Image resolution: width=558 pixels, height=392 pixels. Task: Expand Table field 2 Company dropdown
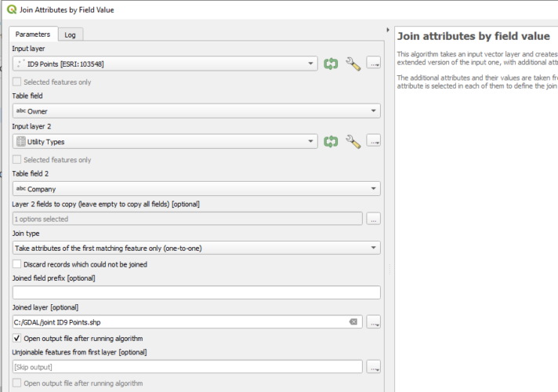196,189
